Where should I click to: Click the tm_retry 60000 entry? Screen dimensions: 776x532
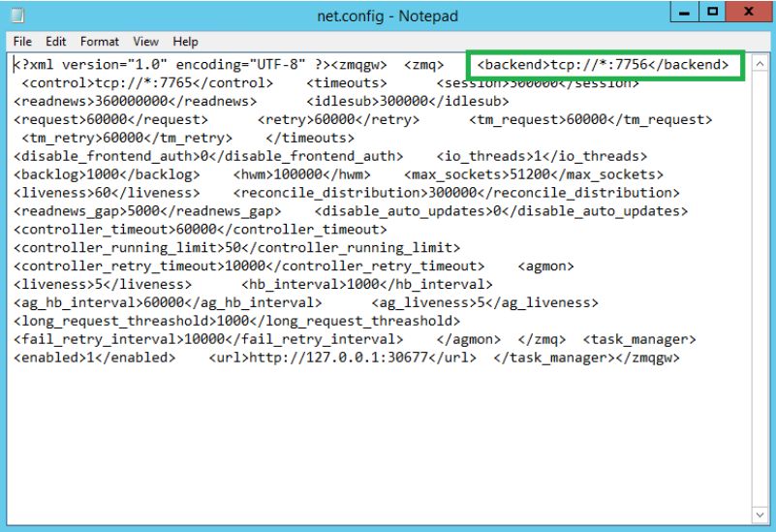click(x=127, y=138)
